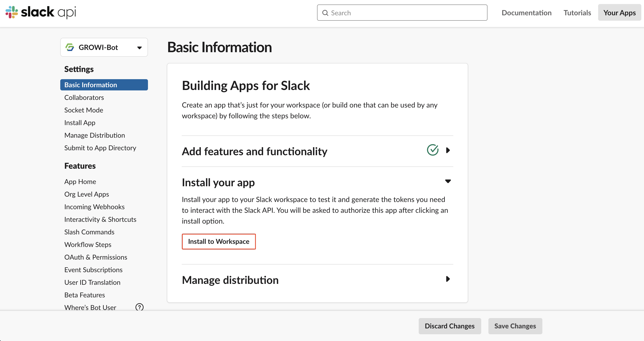The width and height of the screenshot is (644, 341).
Task: Open the GROWI-Bot app selector dropdown
Action: (104, 47)
